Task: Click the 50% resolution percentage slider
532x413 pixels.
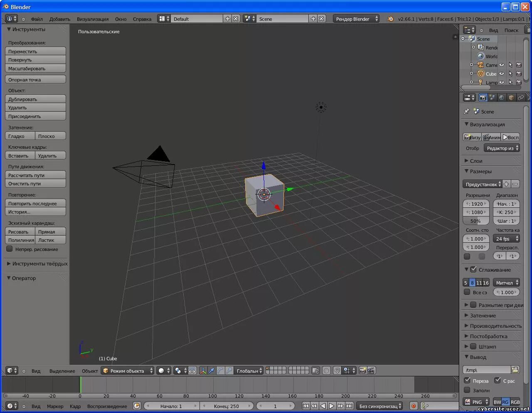Action: pyautogui.click(x=476, y=221)
